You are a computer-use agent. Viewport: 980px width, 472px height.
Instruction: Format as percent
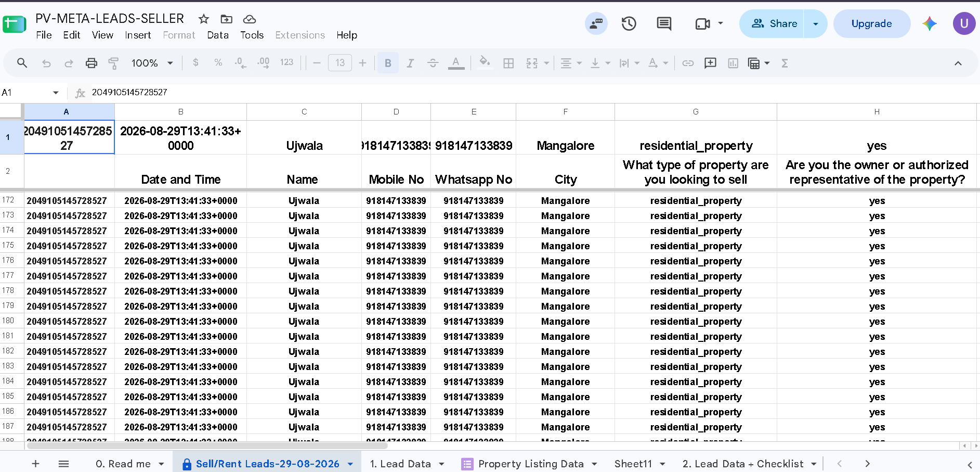click(x=218, y=62)
